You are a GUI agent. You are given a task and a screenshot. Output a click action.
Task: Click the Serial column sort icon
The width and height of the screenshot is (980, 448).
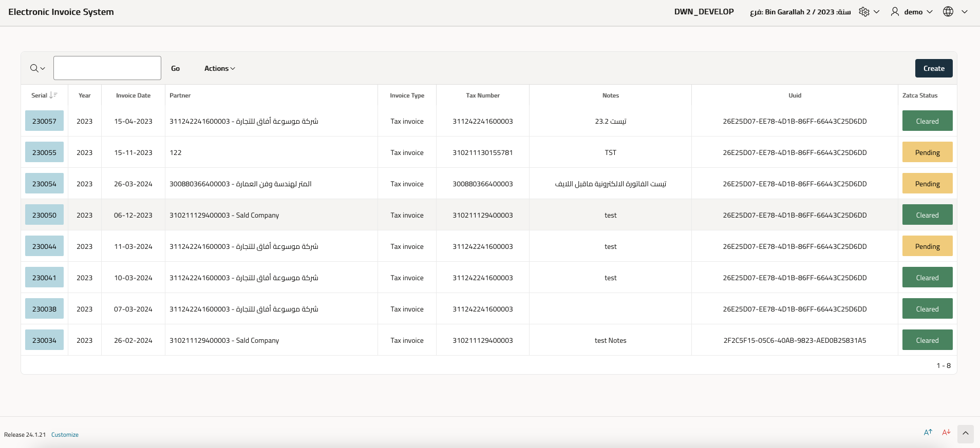(53, 95)
